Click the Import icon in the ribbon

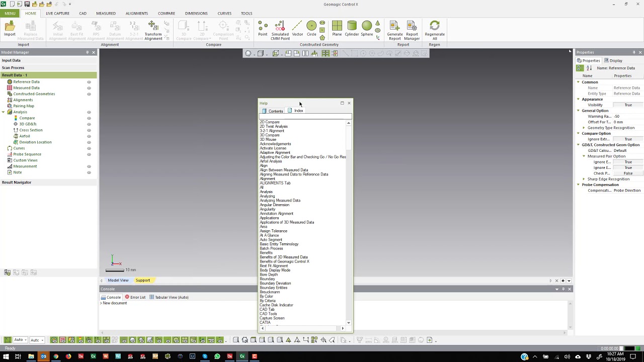click(10, 29)
